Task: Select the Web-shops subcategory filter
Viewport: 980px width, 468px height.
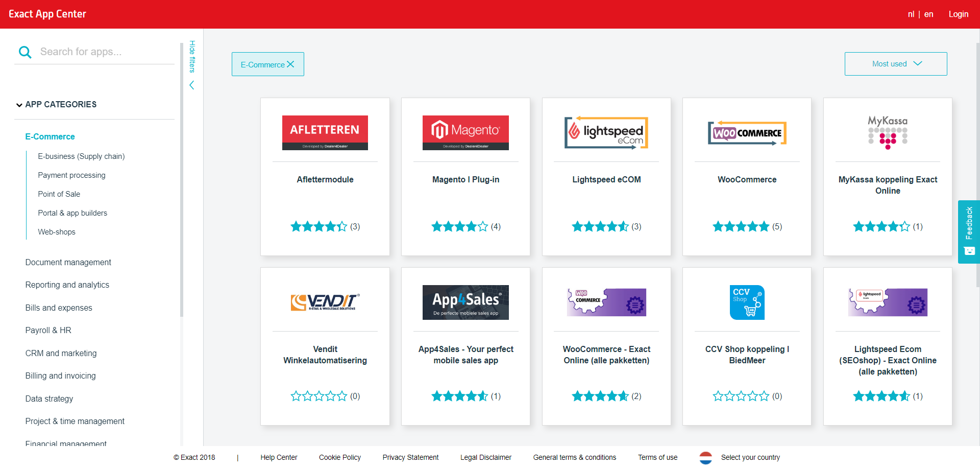Action: pos(56,231)
